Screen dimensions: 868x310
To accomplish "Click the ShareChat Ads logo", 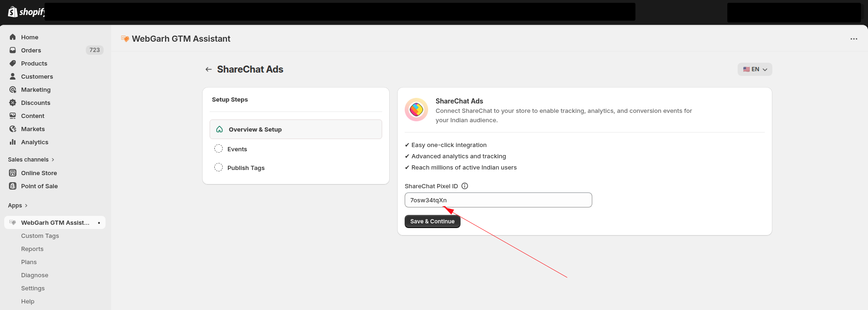I will point(416,110).
